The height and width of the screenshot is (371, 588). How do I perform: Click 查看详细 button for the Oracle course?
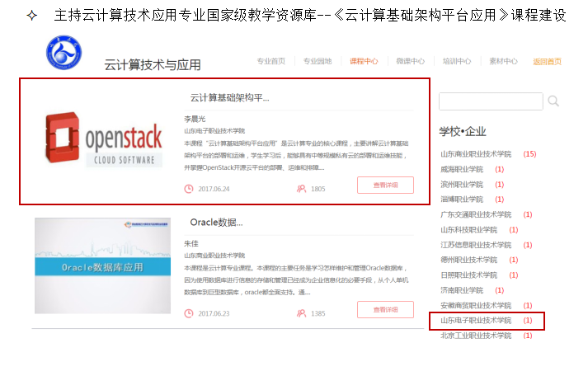tap(385, 310)
